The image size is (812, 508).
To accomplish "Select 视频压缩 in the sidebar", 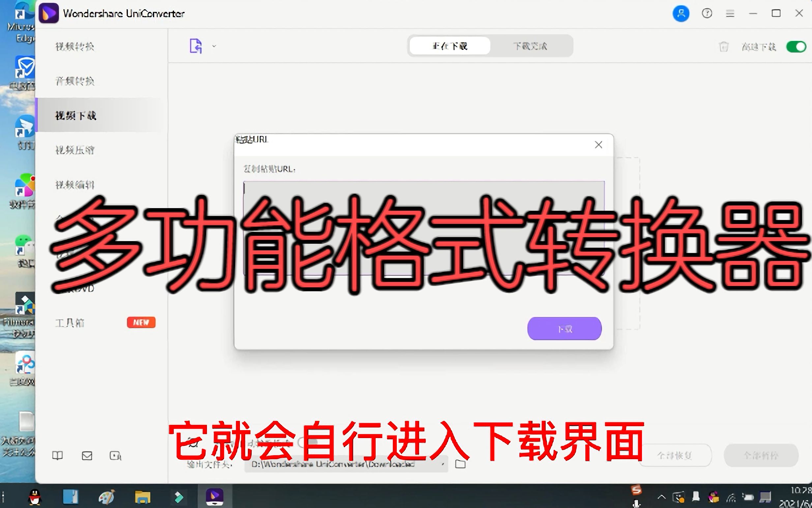I will pos(74,150).
